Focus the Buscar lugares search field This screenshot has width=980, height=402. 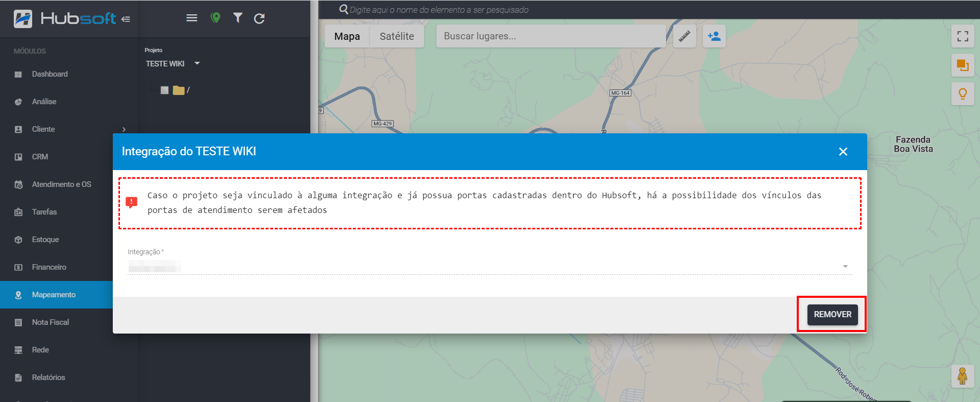pyautogui.click(x=551, y=36)
